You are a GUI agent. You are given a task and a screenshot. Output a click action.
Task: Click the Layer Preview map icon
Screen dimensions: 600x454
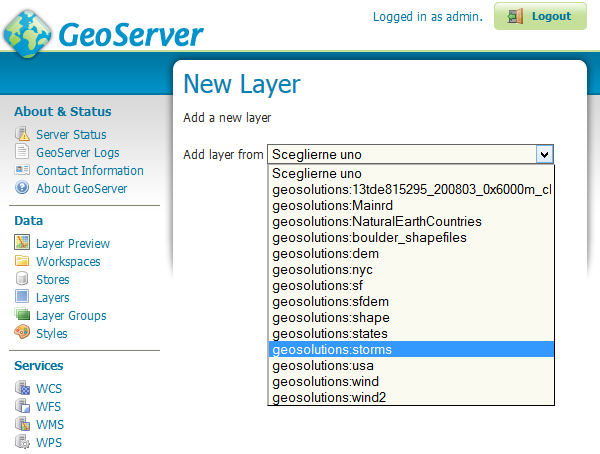pos(22,242)
